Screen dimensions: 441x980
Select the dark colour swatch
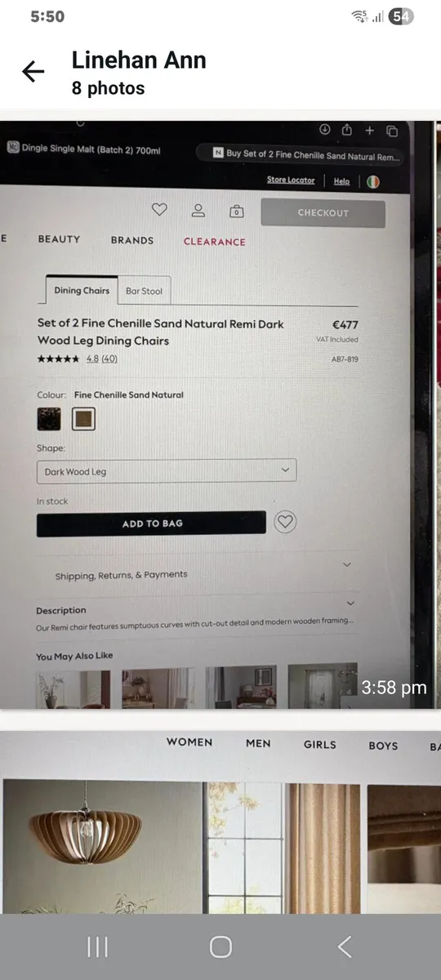point(49,419)
